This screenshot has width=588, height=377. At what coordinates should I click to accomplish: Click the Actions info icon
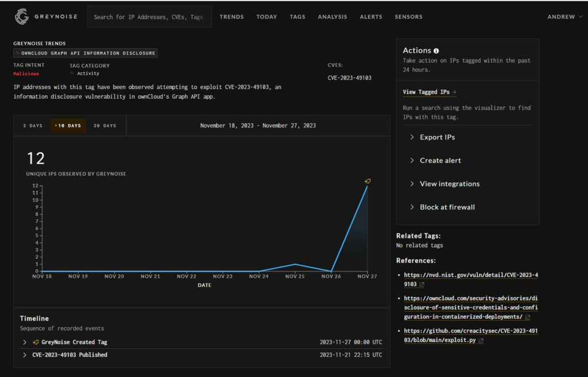click(x=436, y=51)
